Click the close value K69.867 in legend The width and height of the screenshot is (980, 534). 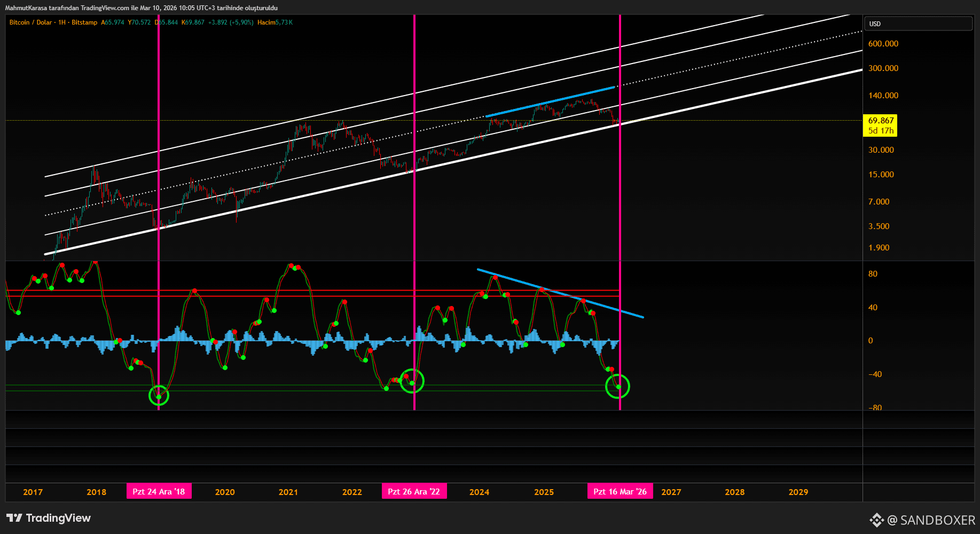193,22
